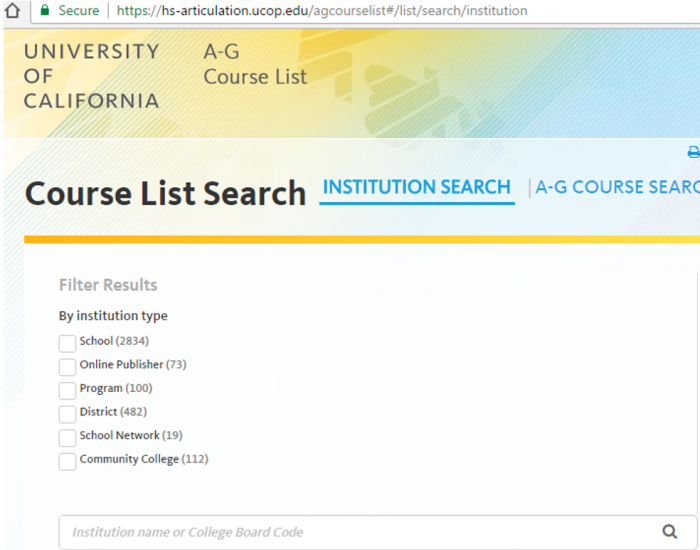
Task: Tick the School Network checkbox
Action: pos(67,438)
